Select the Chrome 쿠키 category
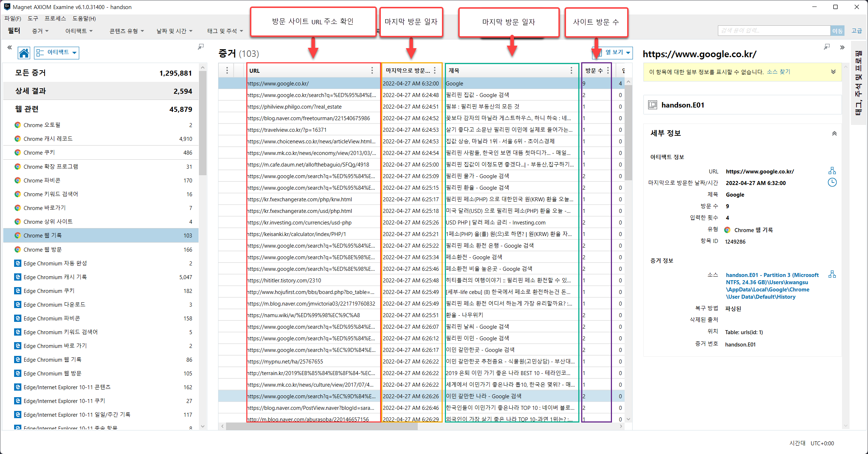 pyautogui.click(x=101, y=152)
